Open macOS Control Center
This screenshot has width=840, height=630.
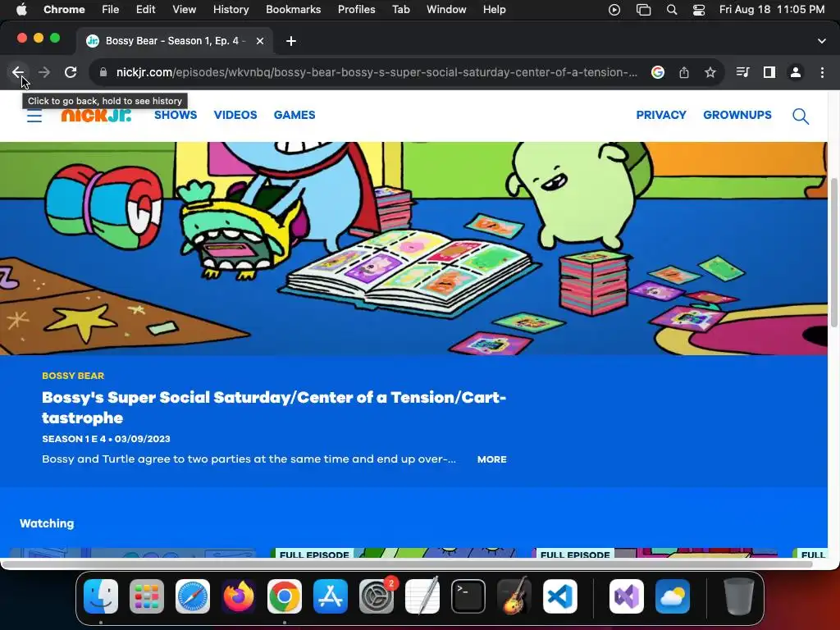click(x=699, y=10)
